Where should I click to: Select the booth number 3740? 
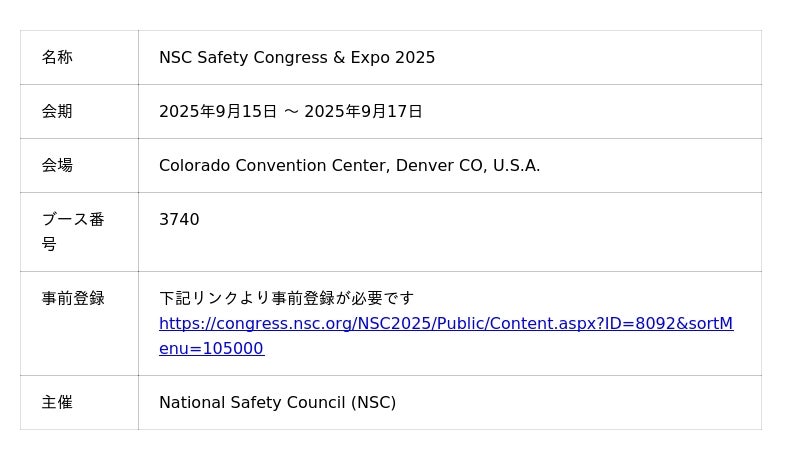point(179,220)
